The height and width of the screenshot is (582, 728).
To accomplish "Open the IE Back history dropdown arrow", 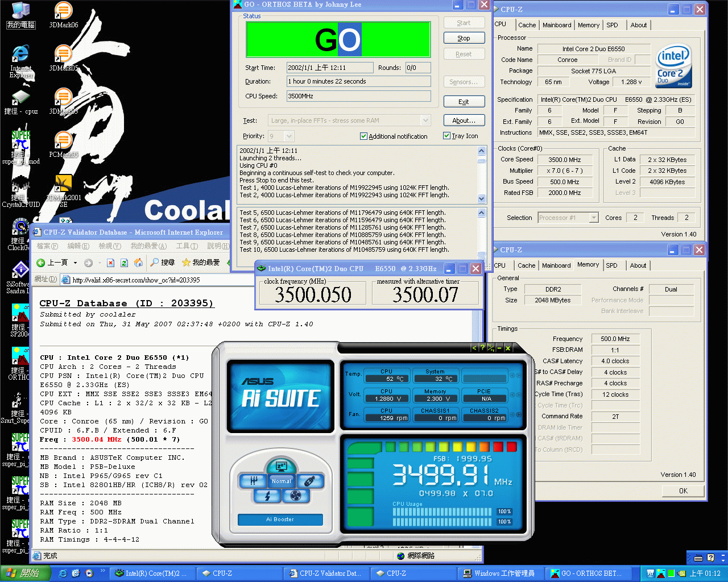I will point(75,263).
